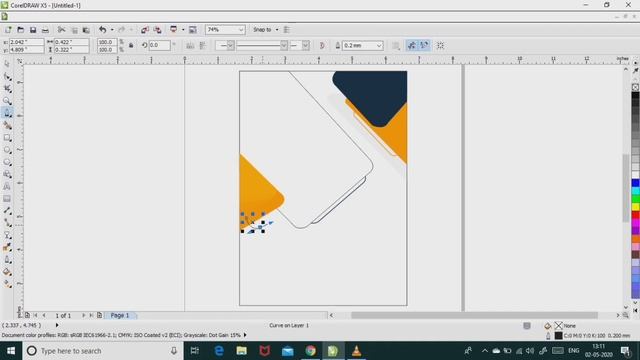This screenshot has width=640, height=360.
Task: Go to the next page arrow
Action: point(83,316)
